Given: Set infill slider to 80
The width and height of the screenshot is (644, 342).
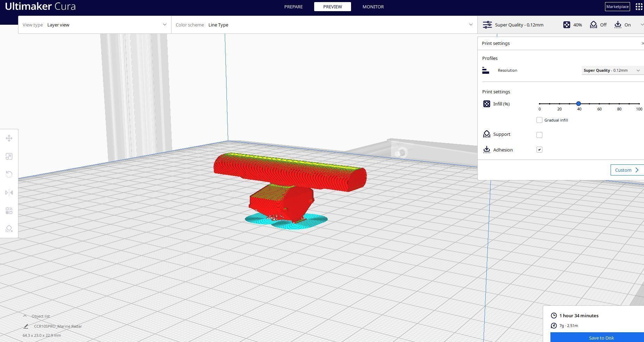Looking at the screenshot, I should coord(619,104).
